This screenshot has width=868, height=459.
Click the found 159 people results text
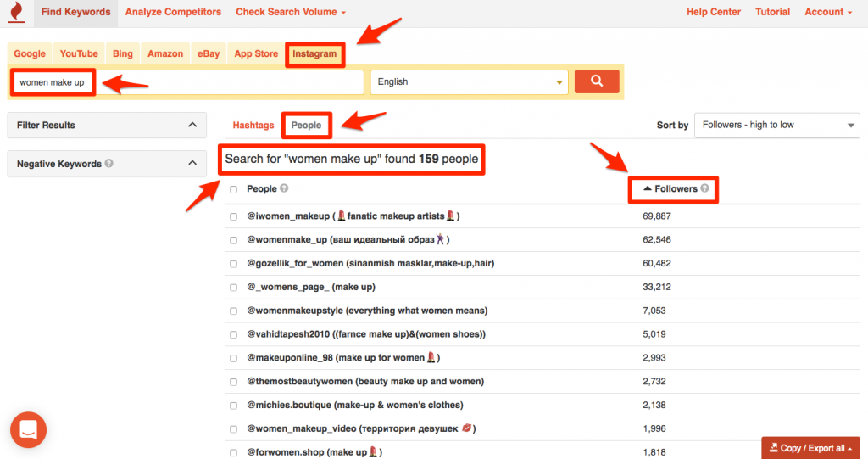tap(352, 160)
